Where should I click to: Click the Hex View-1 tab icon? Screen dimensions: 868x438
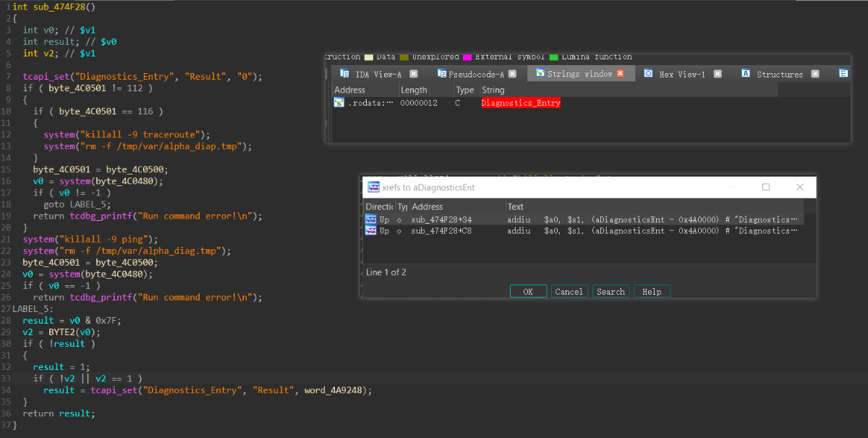point(648,74)
